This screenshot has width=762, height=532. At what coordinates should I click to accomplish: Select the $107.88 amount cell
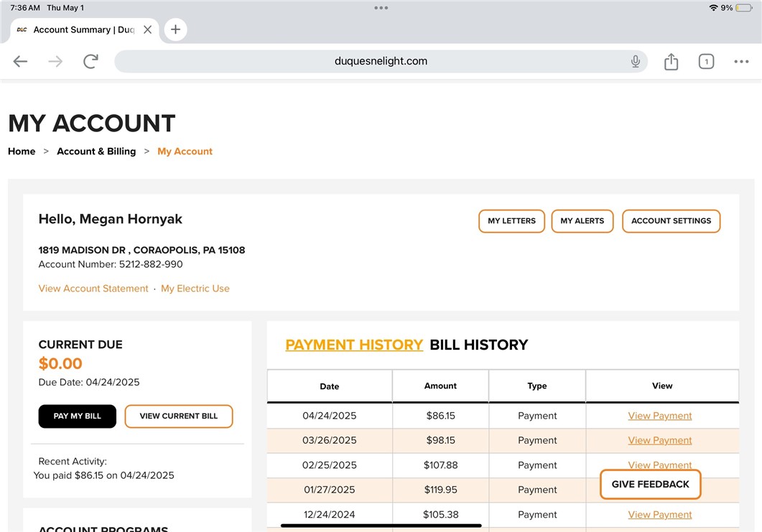tap(441, 465)
